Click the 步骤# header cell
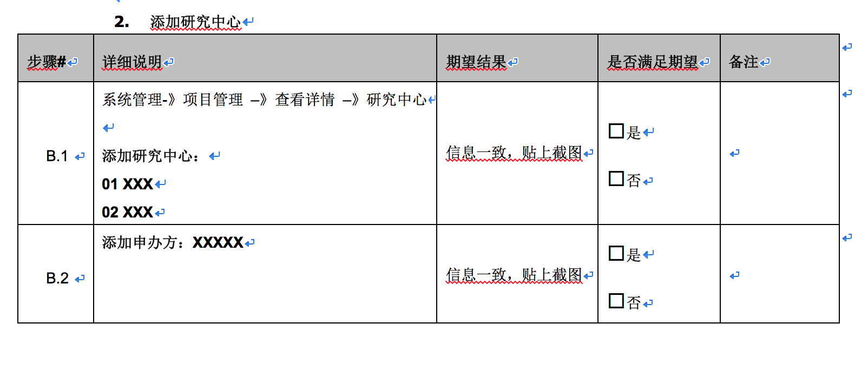This screenshot has height=383, width=868. 47,62
